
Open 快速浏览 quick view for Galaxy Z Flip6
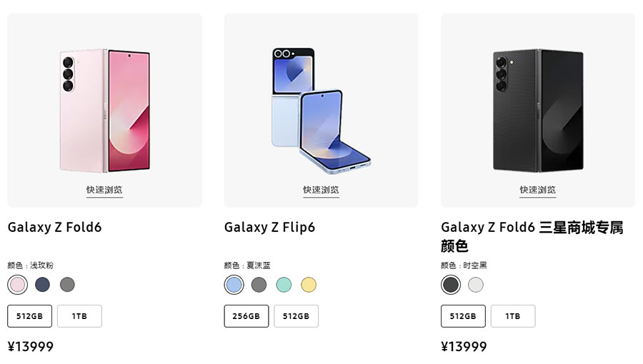pyautogui.click(x=321, y=190)
